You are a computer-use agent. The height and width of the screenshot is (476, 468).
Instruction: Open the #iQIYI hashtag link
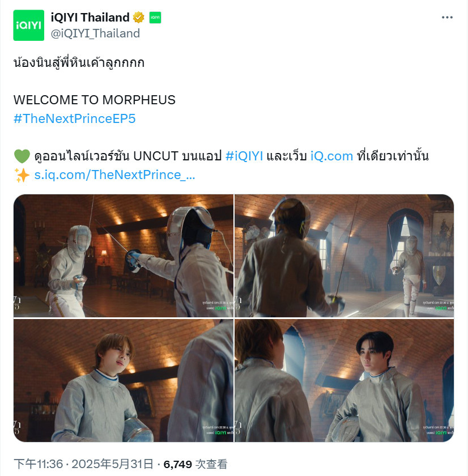pos(244,156)
